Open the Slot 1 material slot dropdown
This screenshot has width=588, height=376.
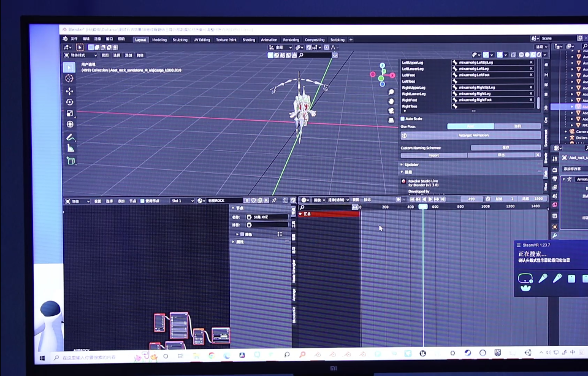coord(182,201)
